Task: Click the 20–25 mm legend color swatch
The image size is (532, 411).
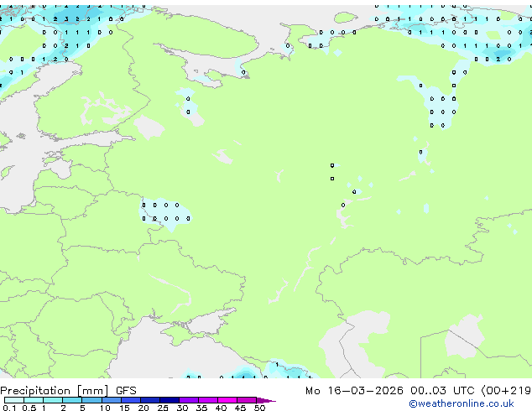Action: tap(150, 400)
